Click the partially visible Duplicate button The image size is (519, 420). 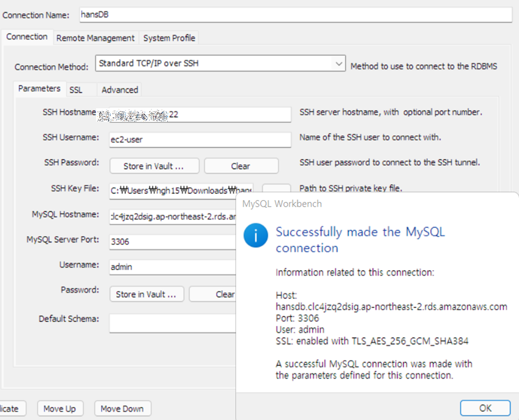[13, 408]
